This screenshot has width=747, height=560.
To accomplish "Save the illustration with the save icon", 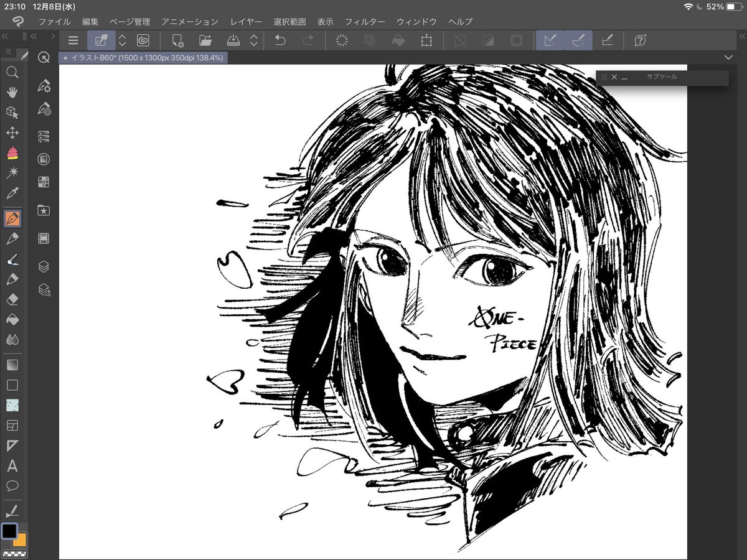I will pos(233,40).
